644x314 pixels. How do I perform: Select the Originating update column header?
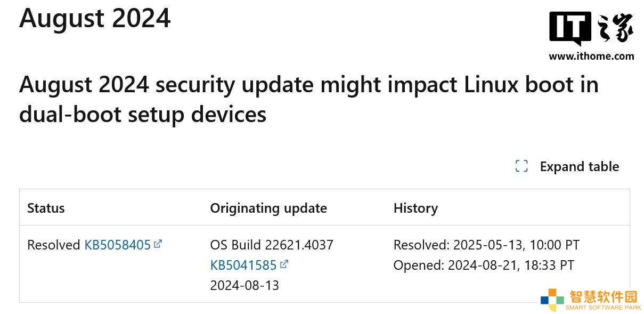tap(268, 208)
